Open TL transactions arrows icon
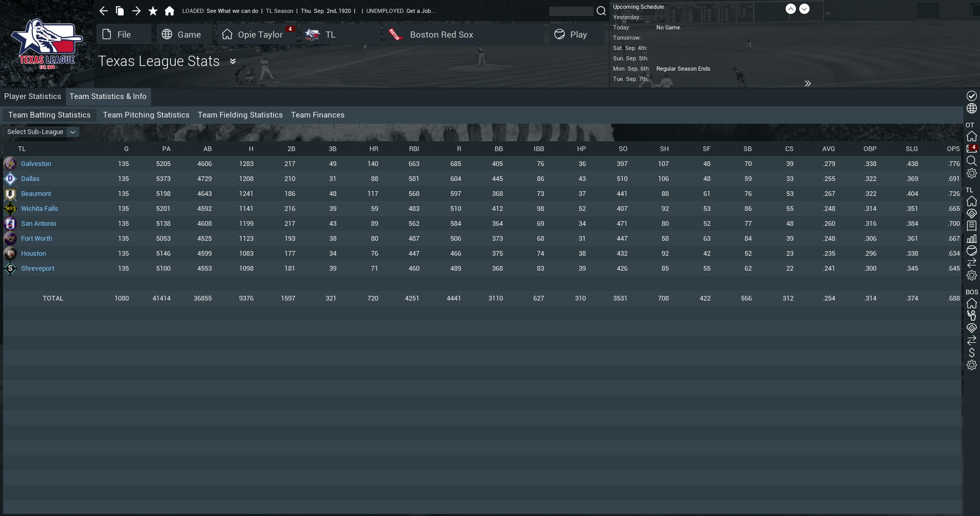 pos(971,263)
